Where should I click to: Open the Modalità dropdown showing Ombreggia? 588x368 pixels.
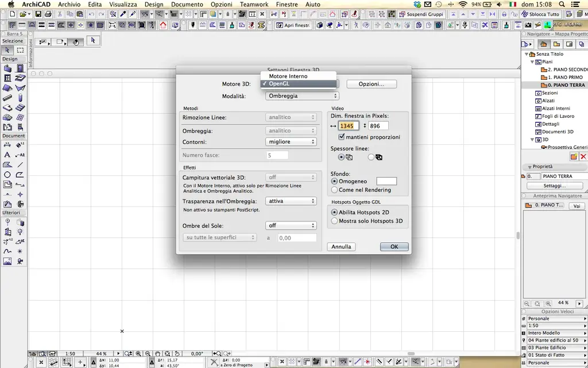tap(301, 96)
